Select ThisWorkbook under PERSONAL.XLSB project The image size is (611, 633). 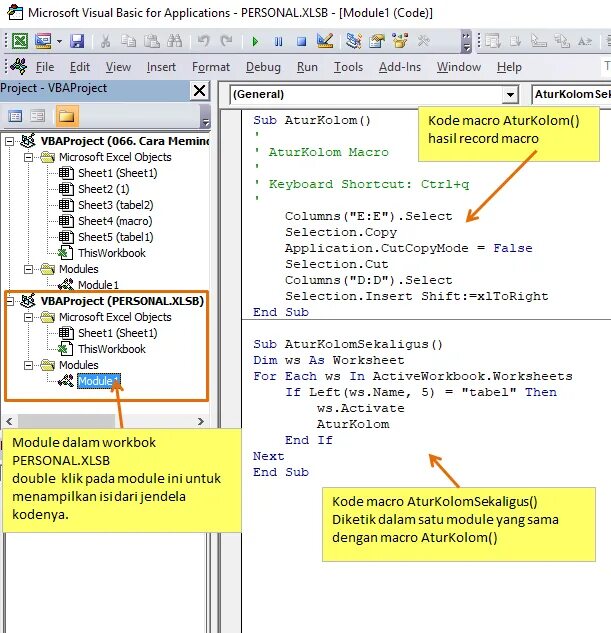point(112,349)
